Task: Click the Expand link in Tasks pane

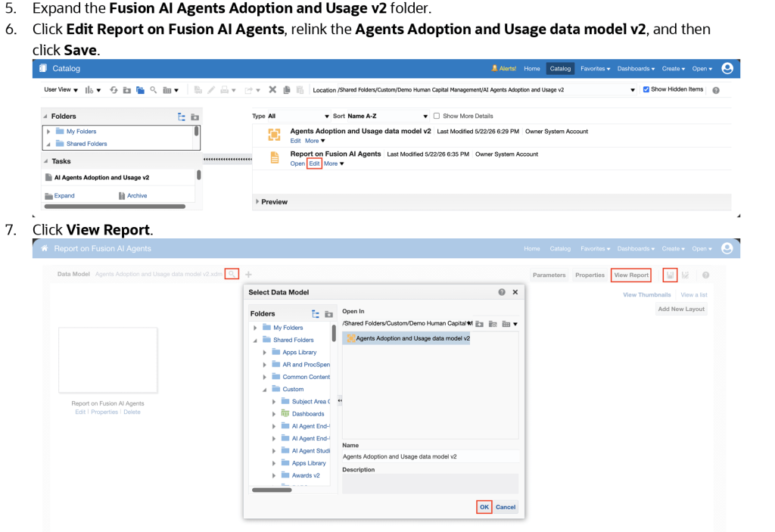Action: click(64, 196)
